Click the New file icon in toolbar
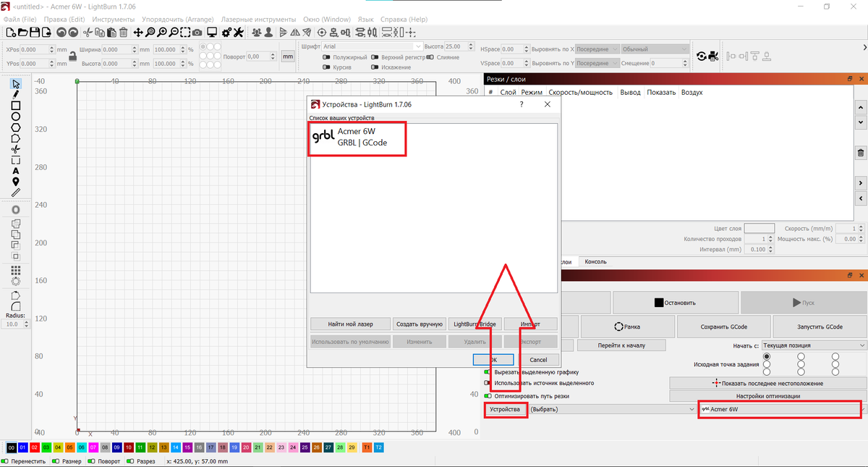The image size is (868, 467). pyautogui.click(x=11, y=33)
